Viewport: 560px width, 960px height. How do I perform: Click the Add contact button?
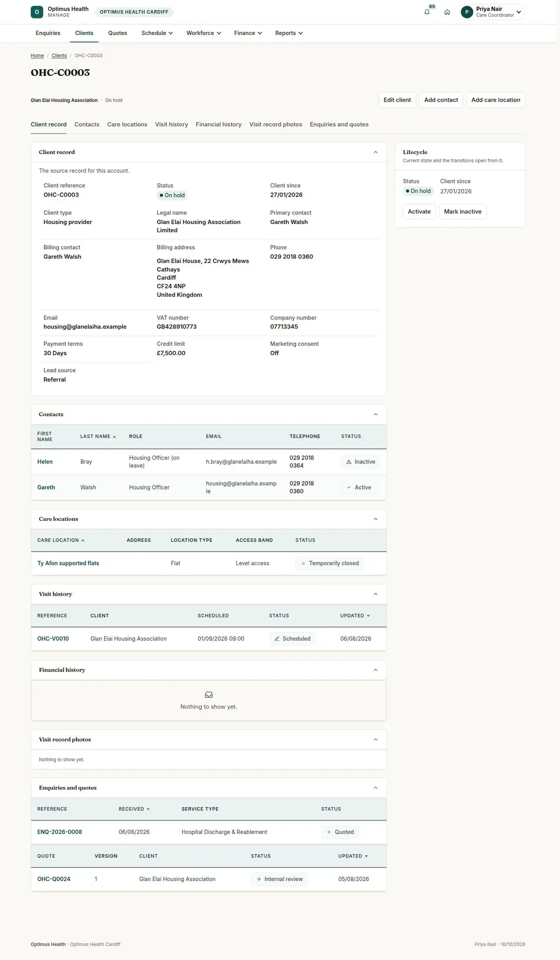pos(441,100)
